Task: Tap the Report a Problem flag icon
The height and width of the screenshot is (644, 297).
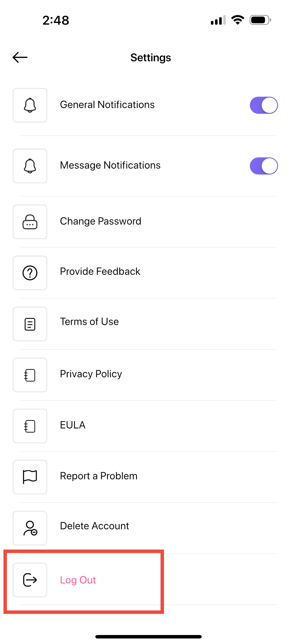Action: (30, 477)
